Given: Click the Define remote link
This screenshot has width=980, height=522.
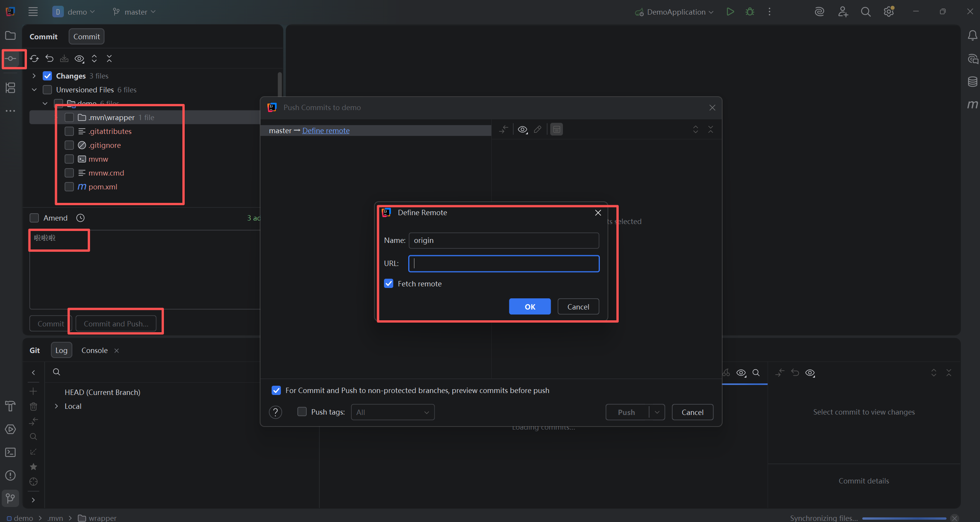Looking at the screenshot, I should 326,130.
